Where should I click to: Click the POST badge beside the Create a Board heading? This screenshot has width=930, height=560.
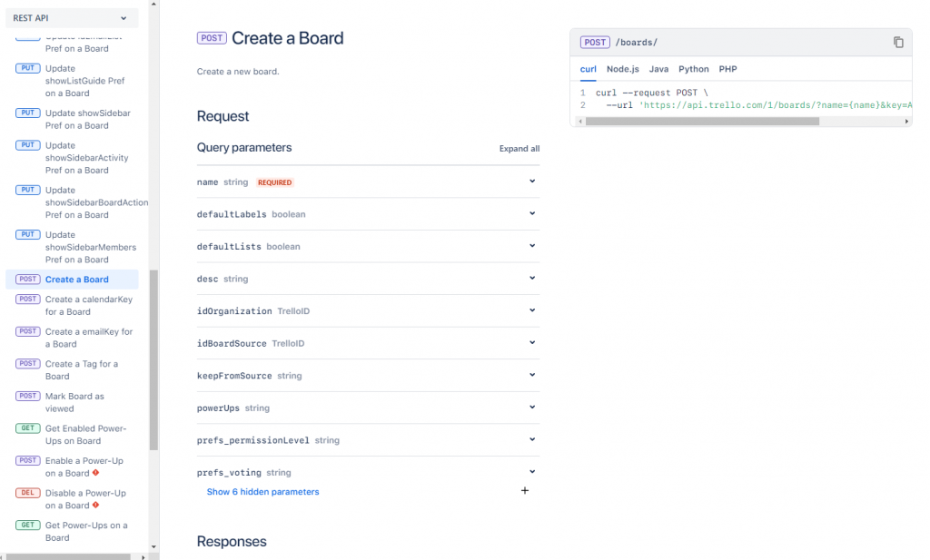click(212, 38)
